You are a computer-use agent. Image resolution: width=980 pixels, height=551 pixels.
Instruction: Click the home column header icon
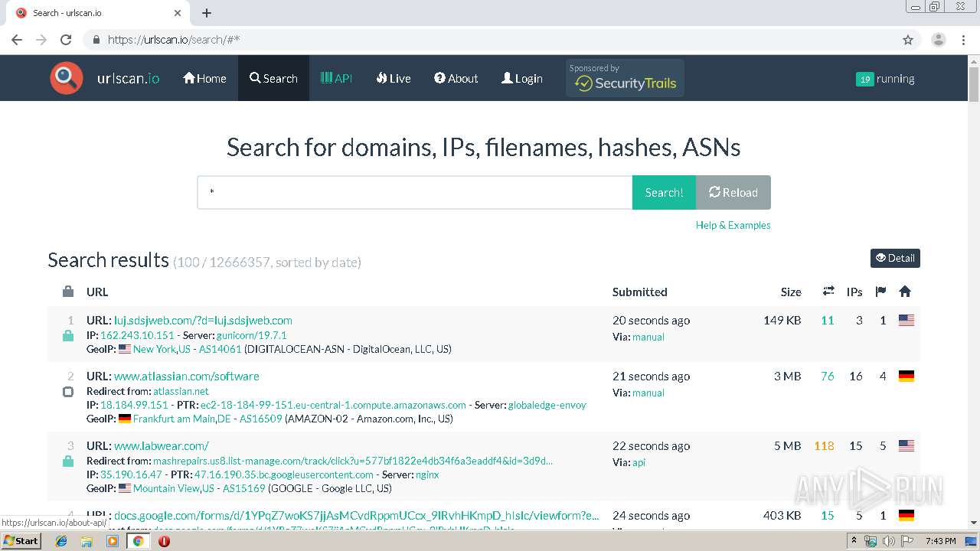pos(905,291)
